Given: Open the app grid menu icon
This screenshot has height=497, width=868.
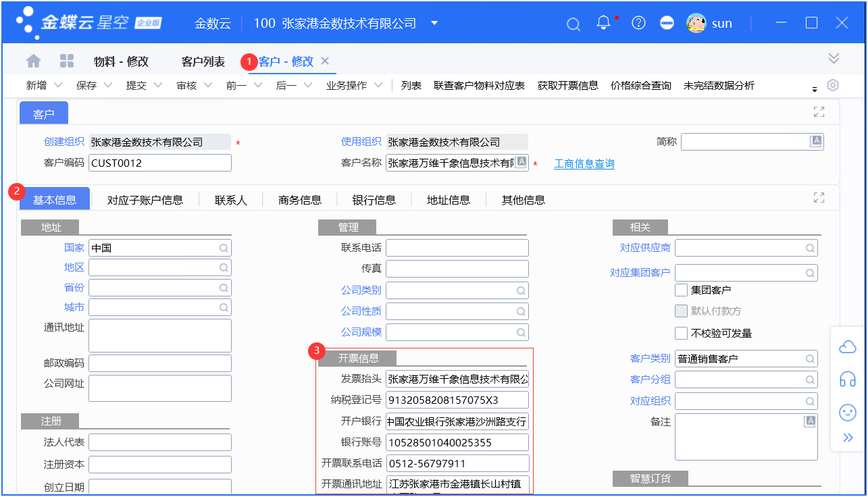Looking at the screenshot, I should coord(67,61).
